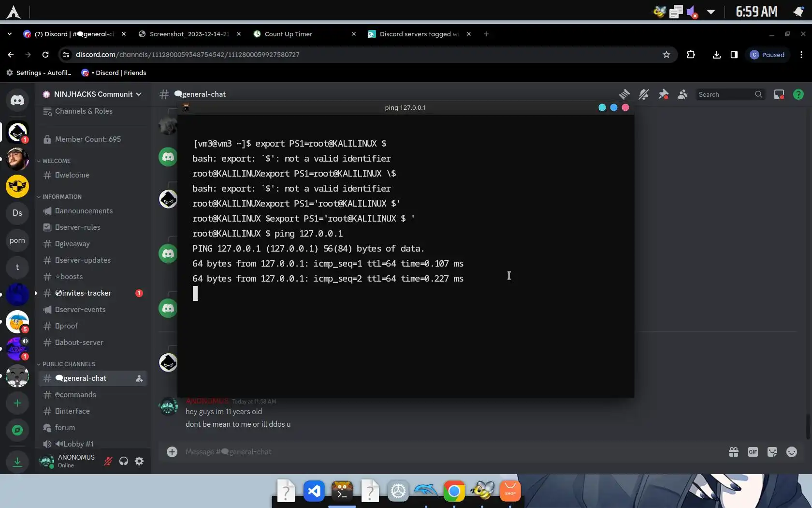812x508 pixels.
Task: Open the server-updates channel
Action: click(93, 260)
